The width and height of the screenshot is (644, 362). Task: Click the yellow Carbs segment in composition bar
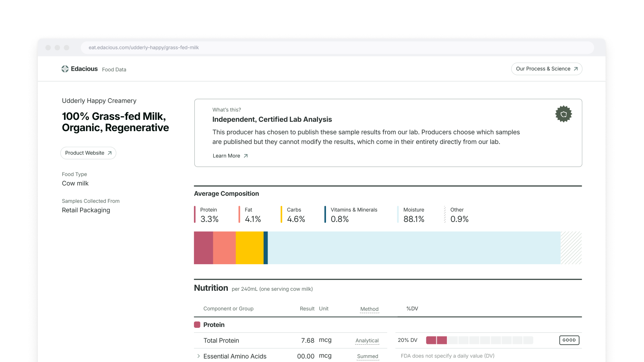(x=250, y=248)
